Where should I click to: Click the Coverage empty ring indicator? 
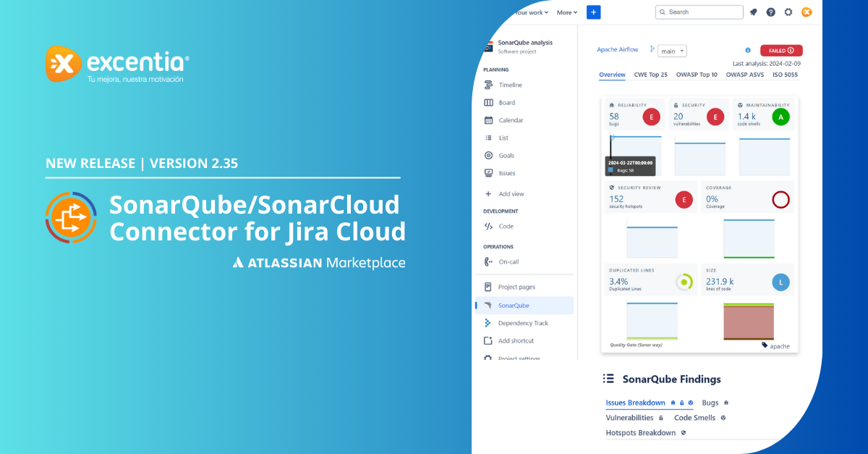point(780,199)
